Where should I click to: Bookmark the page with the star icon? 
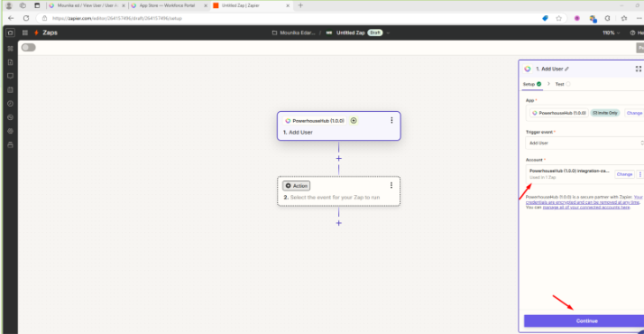click(x=558, y=18)
